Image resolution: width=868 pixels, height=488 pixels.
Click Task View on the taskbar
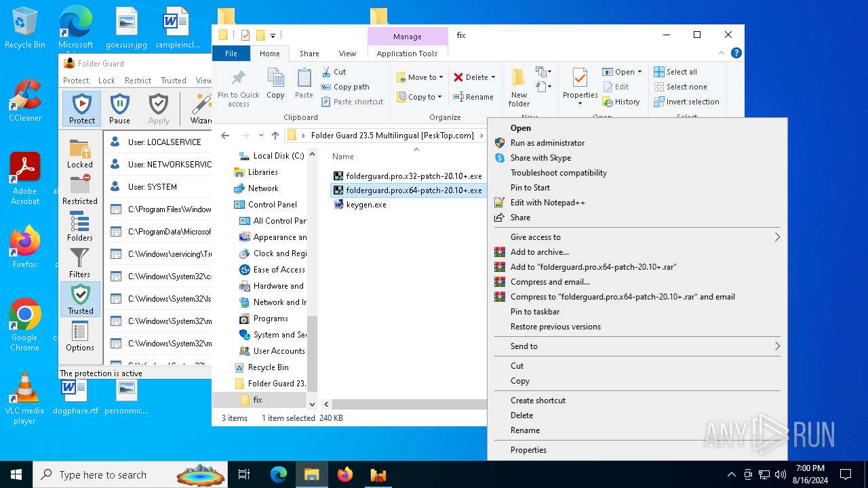coord(244,474)
